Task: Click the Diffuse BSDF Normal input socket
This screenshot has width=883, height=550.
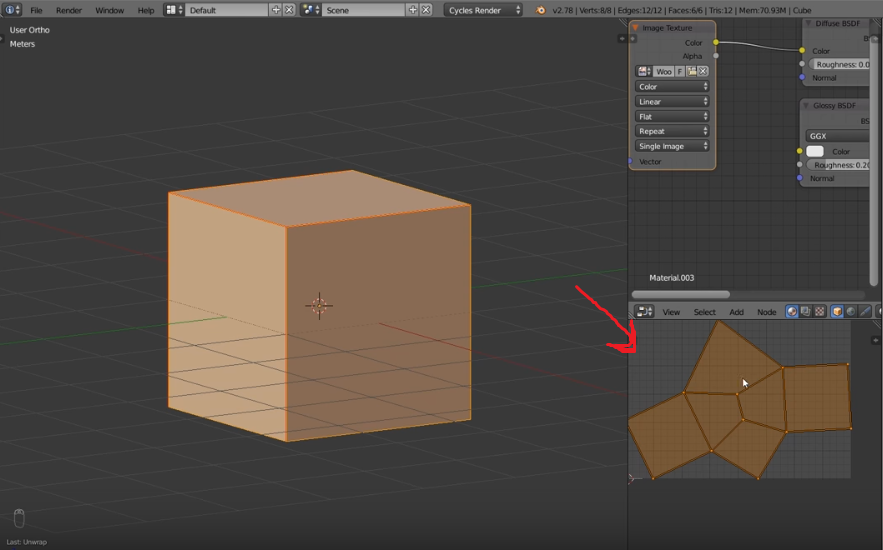Action: (802, 78)
